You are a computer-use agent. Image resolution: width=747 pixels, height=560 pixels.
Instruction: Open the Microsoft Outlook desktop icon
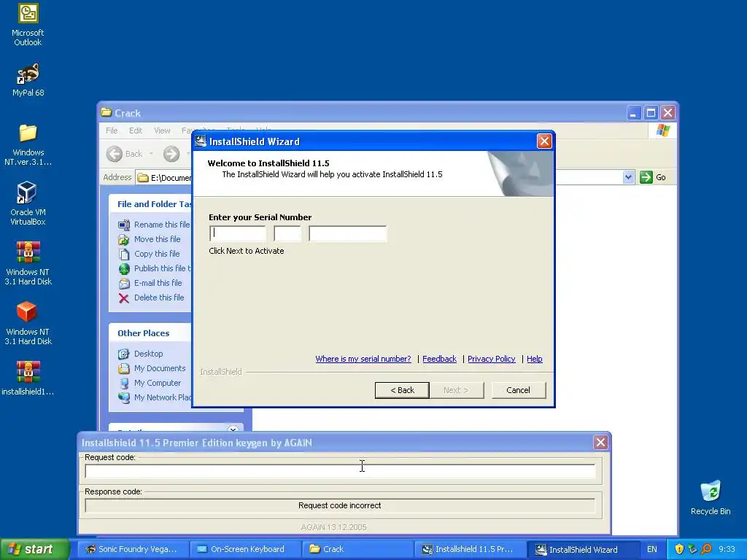click(x=28, y=25)
